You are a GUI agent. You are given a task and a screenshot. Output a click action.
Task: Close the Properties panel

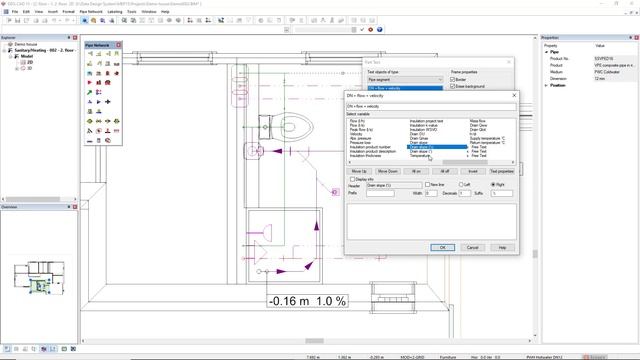(x=636, y=38)
